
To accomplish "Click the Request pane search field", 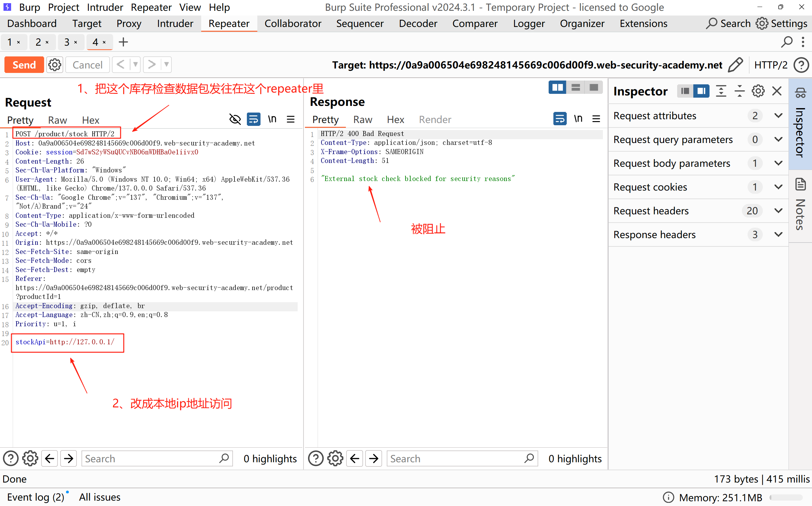I will point(151,458).
